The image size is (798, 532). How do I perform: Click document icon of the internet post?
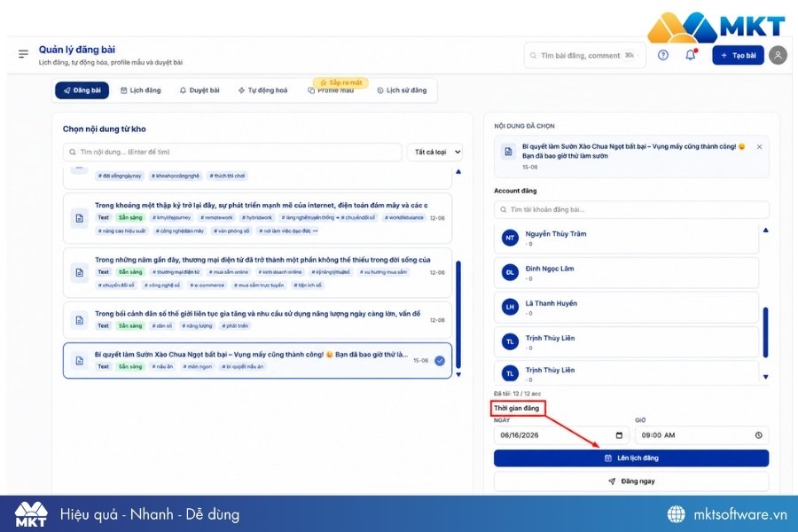coord(80,218)
